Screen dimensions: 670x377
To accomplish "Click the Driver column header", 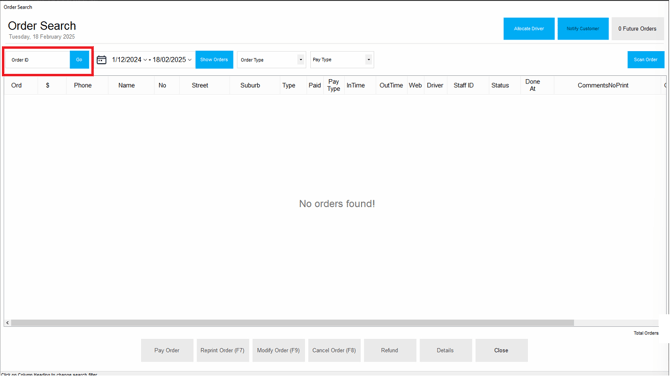I will 435,85.
